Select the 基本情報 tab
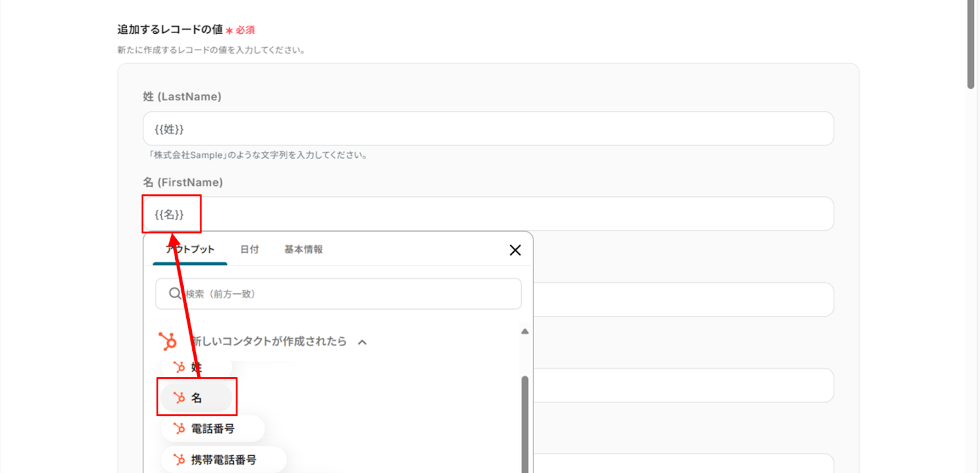 pyautogui.click(x=303, y=250)
